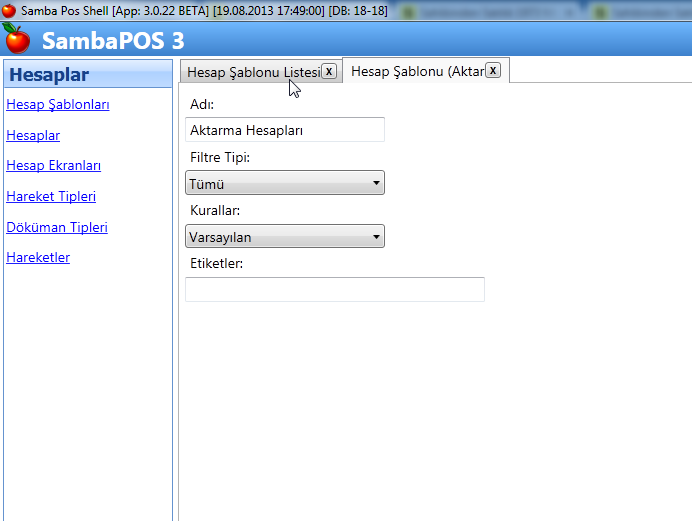The width and height of the screenshot is (692, 521).
Task: Click the Kurallar: label
Action: 215,210
